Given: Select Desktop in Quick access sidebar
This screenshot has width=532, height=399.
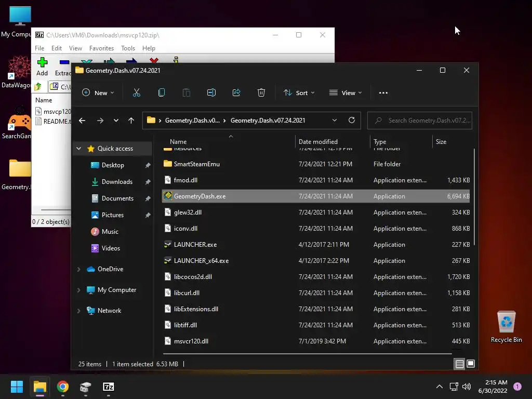Looking at the screenshot, I should coord(113,165).
